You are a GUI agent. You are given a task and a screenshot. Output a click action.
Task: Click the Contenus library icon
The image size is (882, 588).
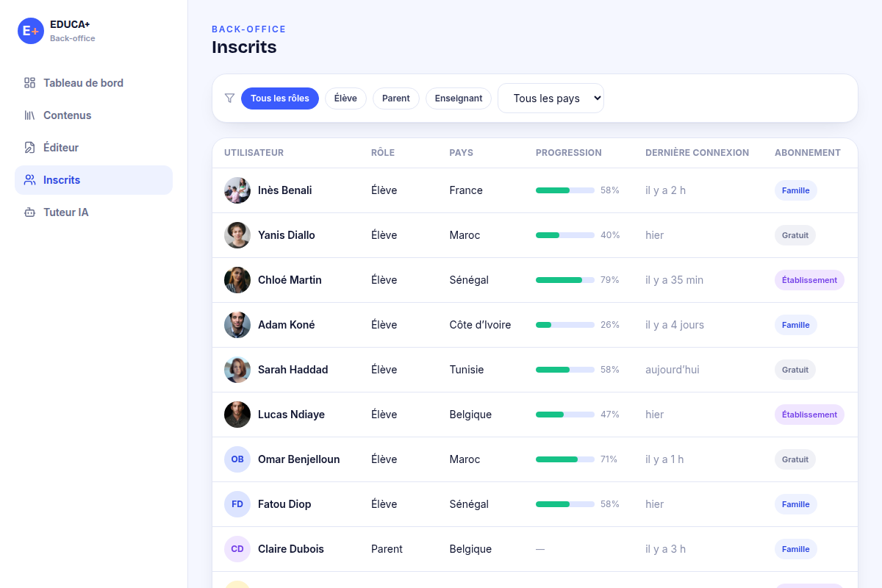tap(29, 115)
